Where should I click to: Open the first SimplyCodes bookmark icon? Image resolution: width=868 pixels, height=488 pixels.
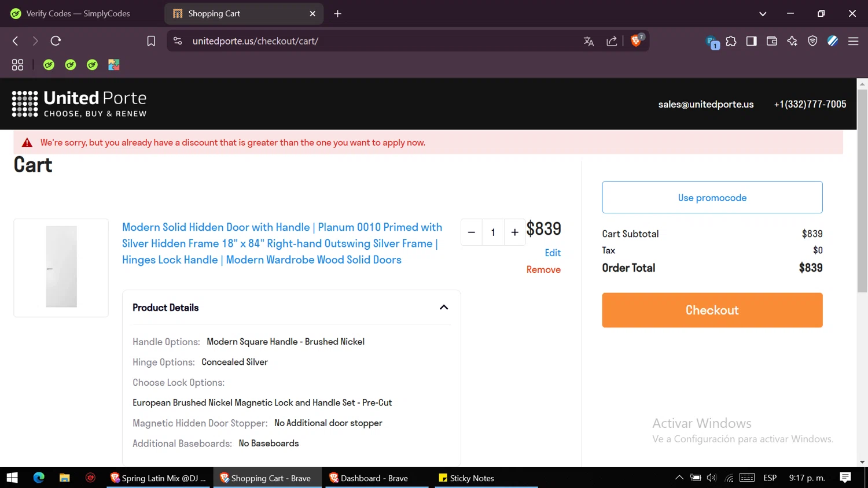click(x=49, y=65)
